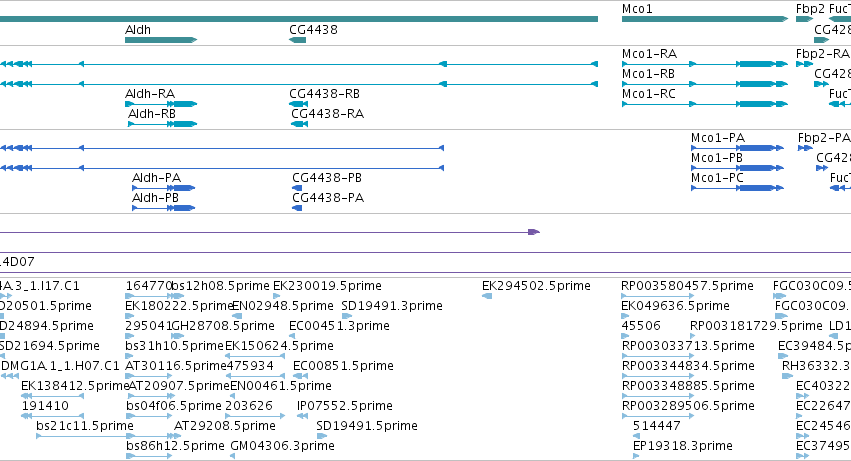The width and height of the screenshot is (851, 461).
Task: Select the EK230019.5prime EST marker
Action: pyautogui.click(x=276, y=296)
